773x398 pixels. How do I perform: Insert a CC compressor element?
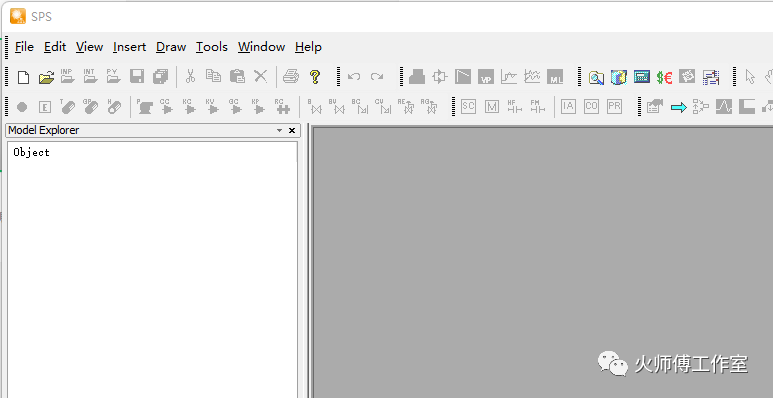166,106
